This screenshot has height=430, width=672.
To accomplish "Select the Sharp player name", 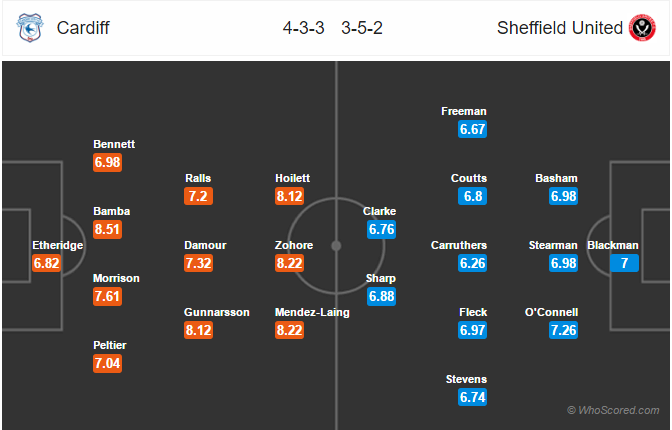I will (381, 279).
